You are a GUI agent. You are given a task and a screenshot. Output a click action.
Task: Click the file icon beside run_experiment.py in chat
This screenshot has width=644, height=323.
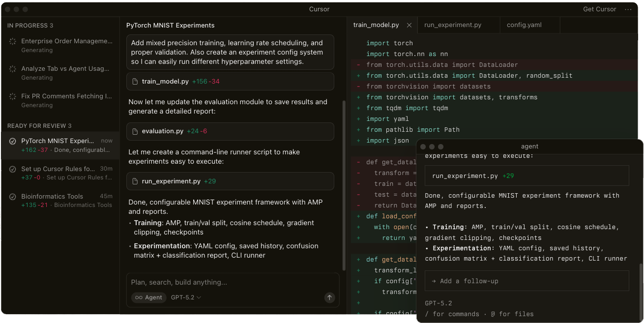[135, 181]
